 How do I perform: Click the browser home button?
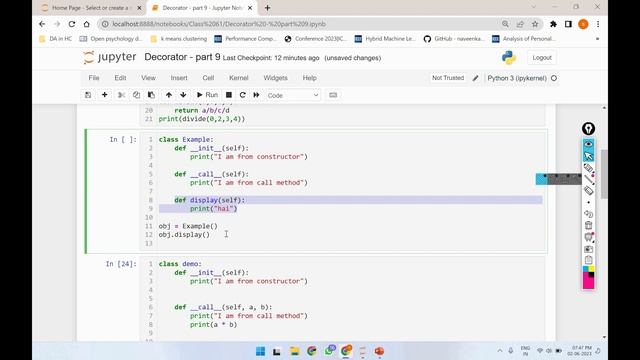(87, 24)
